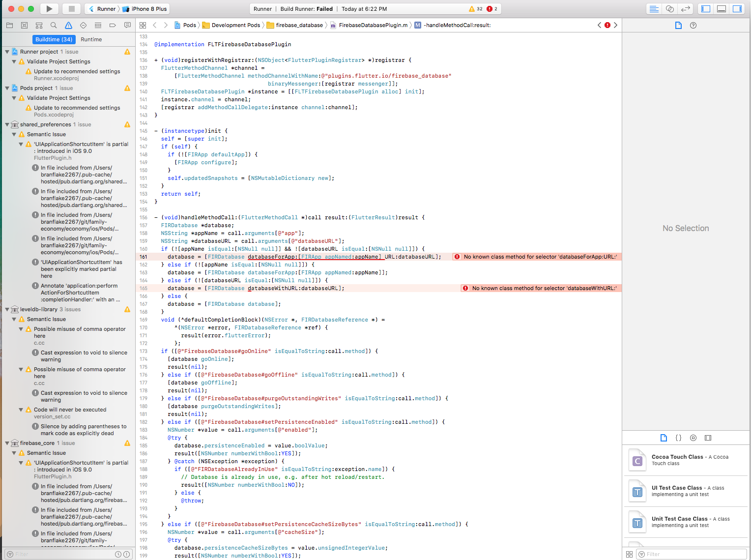The height and width of the screenshot is (560, 751).
Task: Show the Report navigator speech bubble
Action: click(127, 25)
